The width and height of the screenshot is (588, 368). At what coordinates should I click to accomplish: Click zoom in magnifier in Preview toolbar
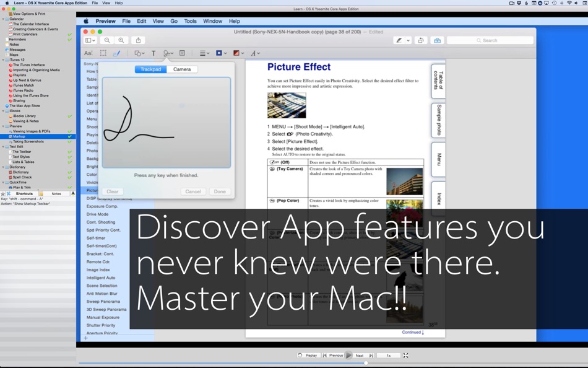click(121, 40)
